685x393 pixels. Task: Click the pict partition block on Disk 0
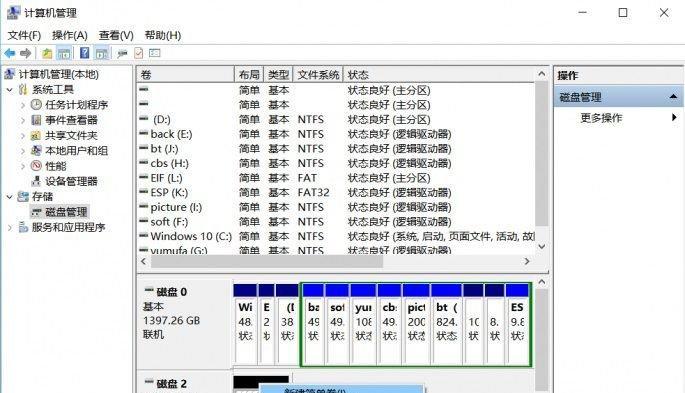click(x=416, y=324)
